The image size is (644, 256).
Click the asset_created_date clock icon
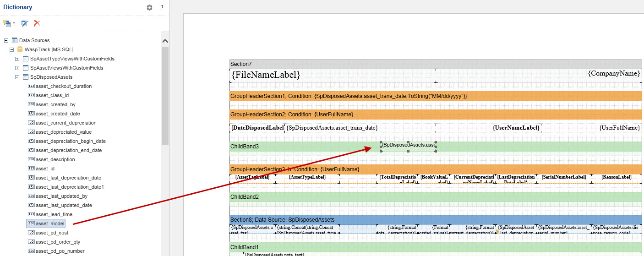pos(31,114)
